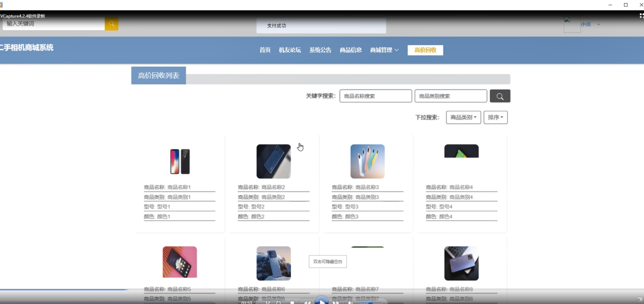The image size is (644, 304).
Task: Click text 商品类别: 商品类别4
Action: pos(449,197)
